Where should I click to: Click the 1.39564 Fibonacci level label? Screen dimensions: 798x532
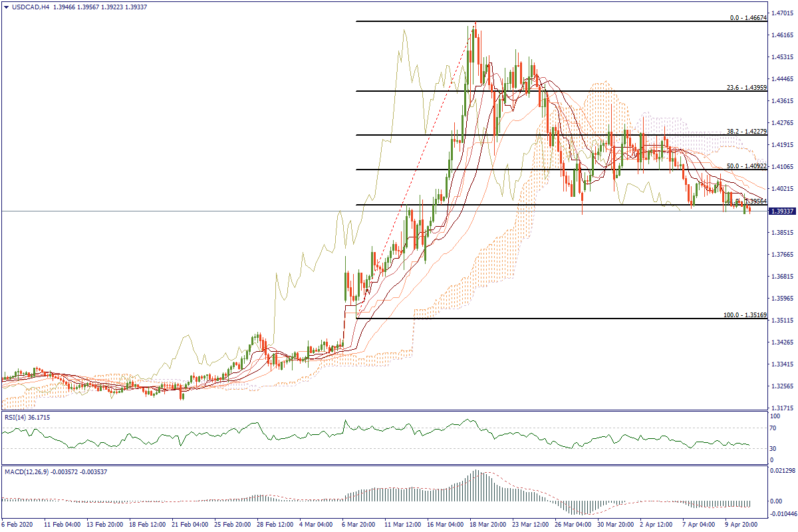coord(755,201)
